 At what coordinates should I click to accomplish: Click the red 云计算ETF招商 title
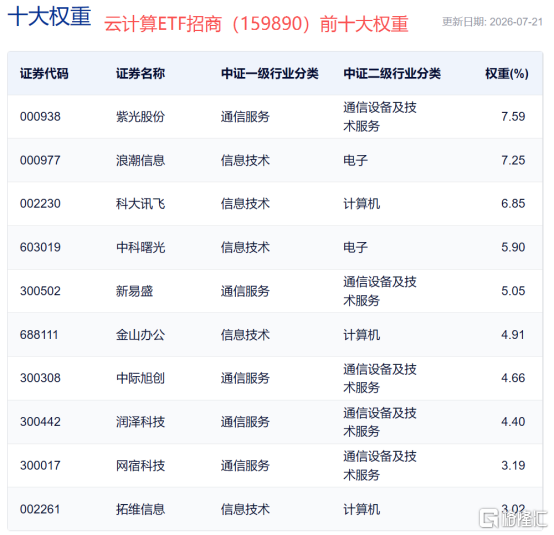[163, 24]
